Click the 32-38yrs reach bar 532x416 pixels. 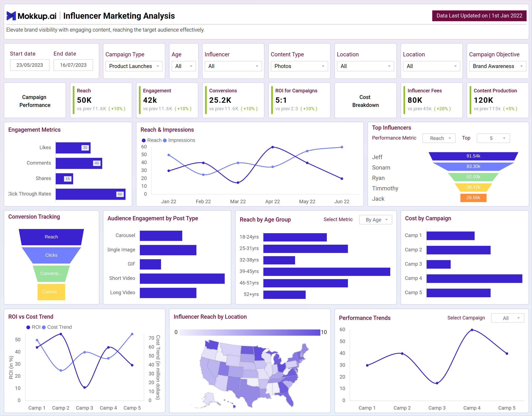[x=279, y=260]
